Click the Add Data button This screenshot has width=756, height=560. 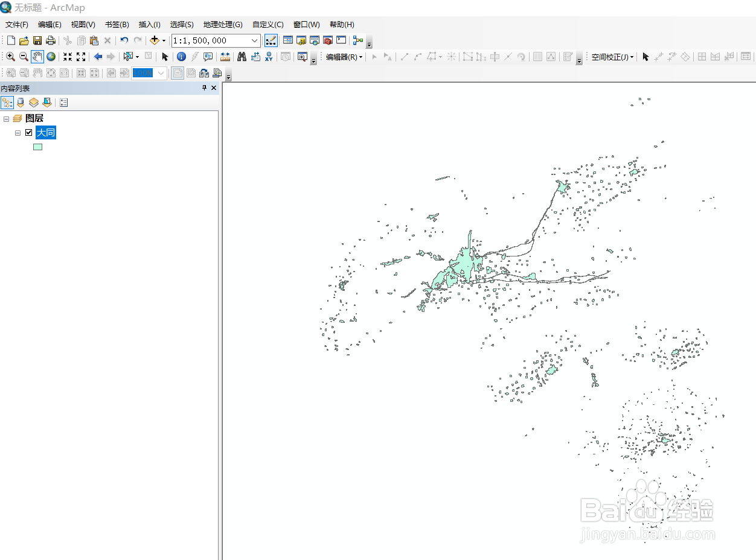(155, 40)
